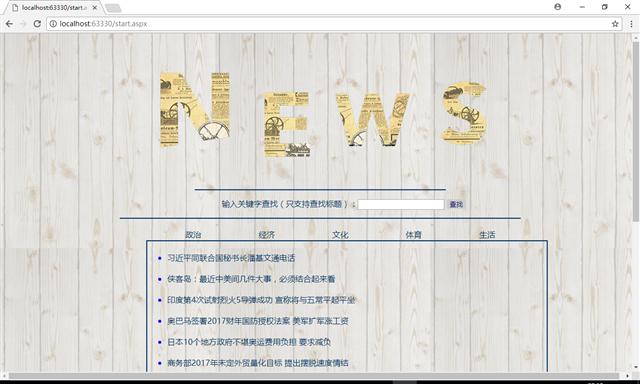This screenshot has width=640, height=384.
Task: Bookmark this page with star icon
Action: pyautogui.click(x=615, y=24)
